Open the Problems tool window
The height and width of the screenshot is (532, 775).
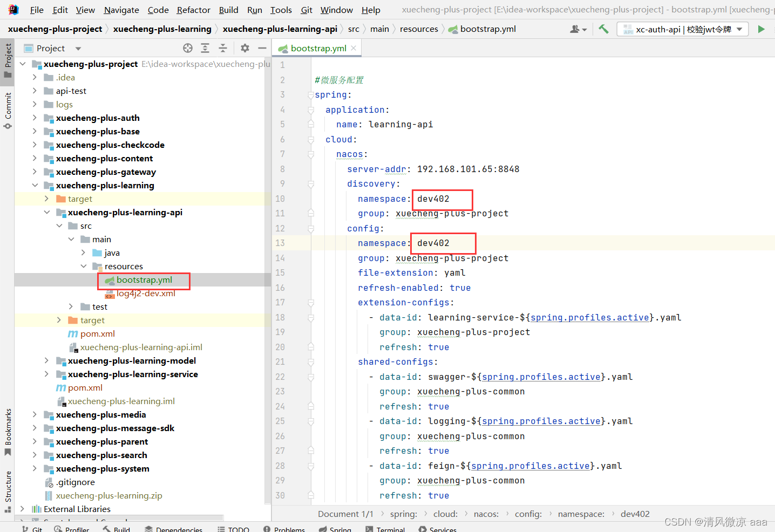click(284, 529)
